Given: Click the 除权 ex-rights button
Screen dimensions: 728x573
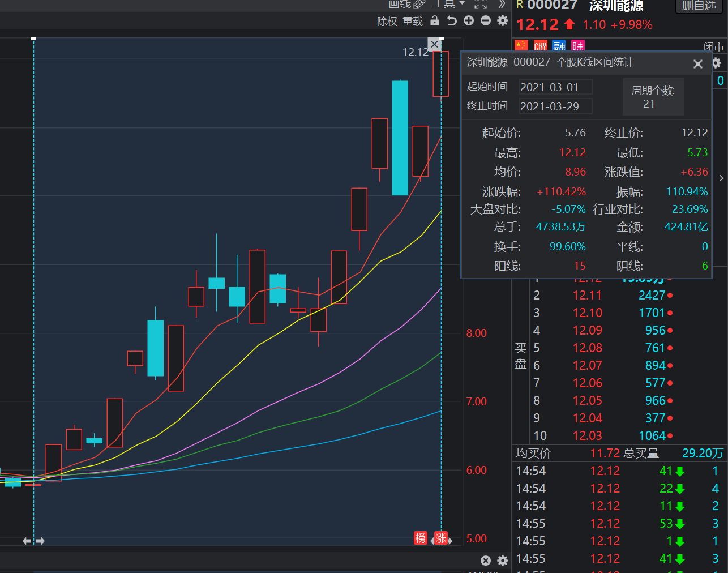Looking at the screenshot, I should (x=387, y=22).
